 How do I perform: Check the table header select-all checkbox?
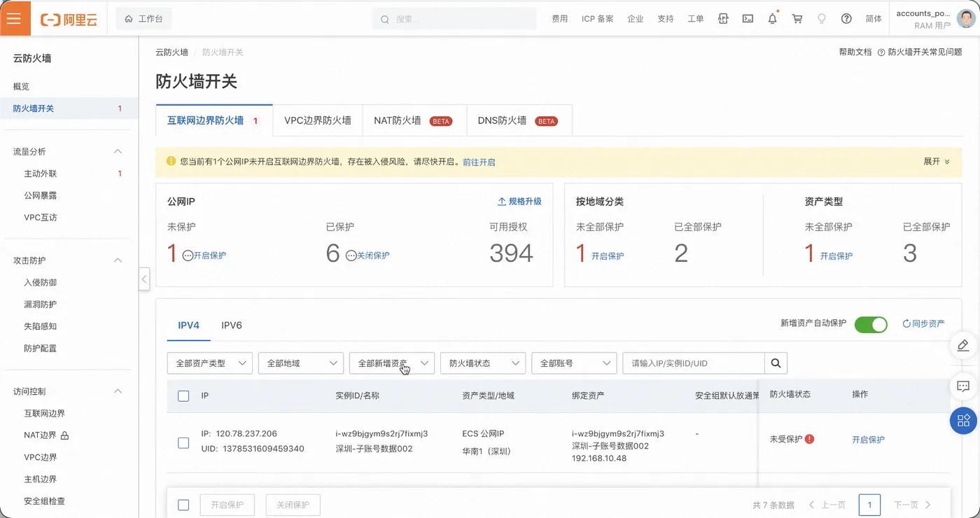pyautogui.click(x=183, y=396)
